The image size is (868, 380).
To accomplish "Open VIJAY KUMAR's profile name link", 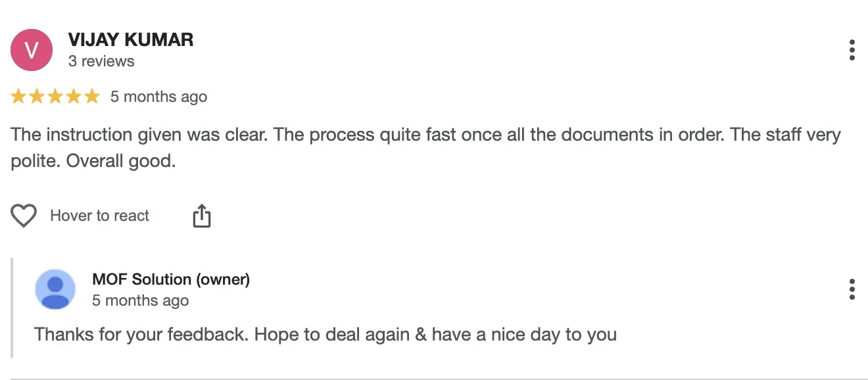I will coord(131,39).
